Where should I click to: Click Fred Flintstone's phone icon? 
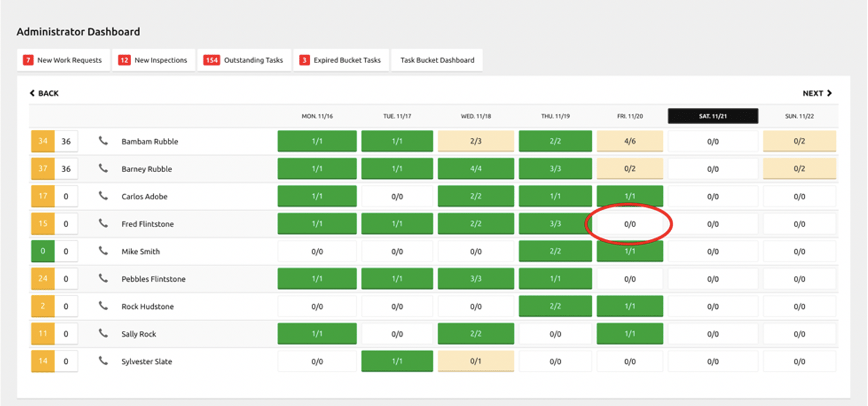click(103, 224)
